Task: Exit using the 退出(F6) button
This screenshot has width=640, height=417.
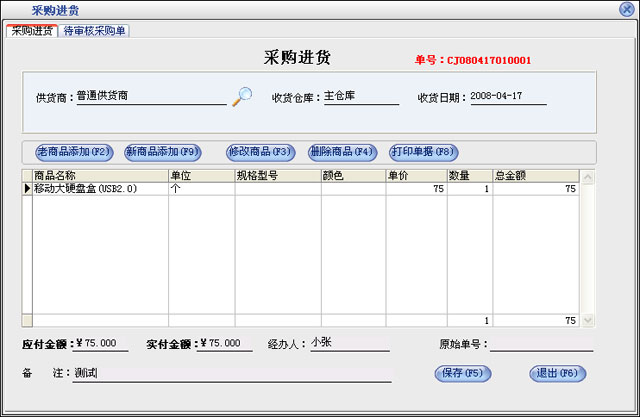Action: point(556,373)
